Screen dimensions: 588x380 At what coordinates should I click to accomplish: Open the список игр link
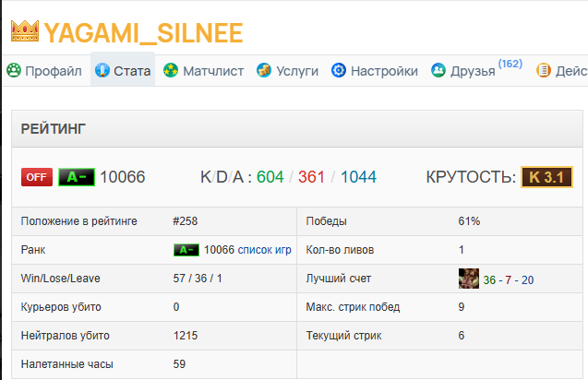[264, 250]
